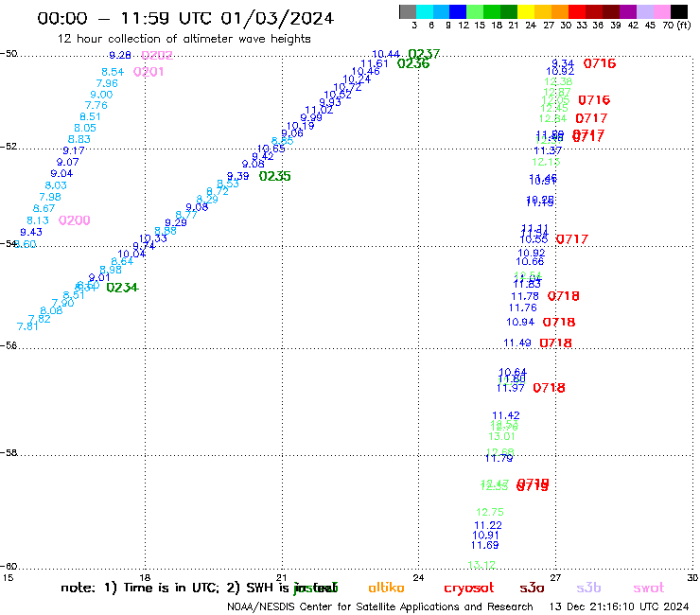This screenshot has width=700, height=615.
Task: Click the pink swot time label 0201
Action: [x=149, y=72]
